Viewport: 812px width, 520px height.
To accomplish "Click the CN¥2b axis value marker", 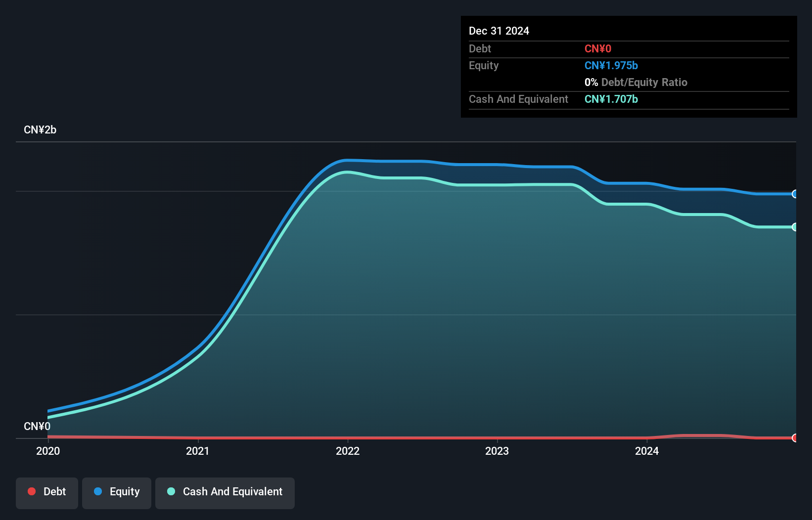I will (x=41, y=130).
